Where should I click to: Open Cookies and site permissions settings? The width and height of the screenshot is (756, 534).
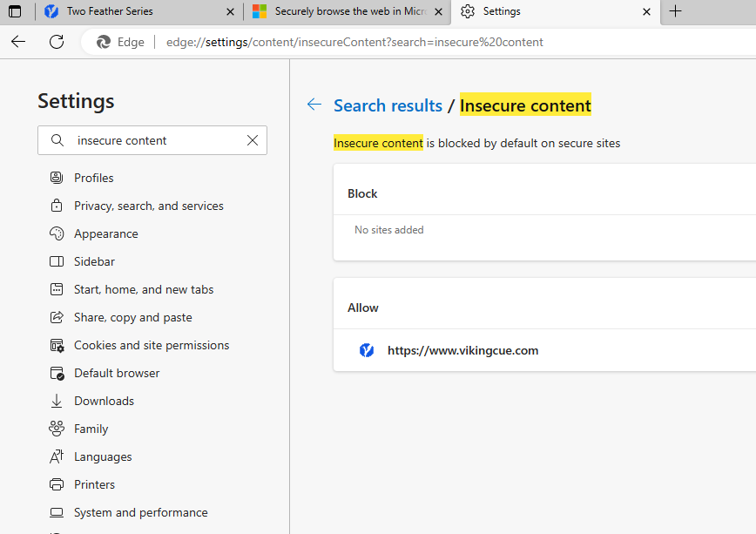pos(151,345)
